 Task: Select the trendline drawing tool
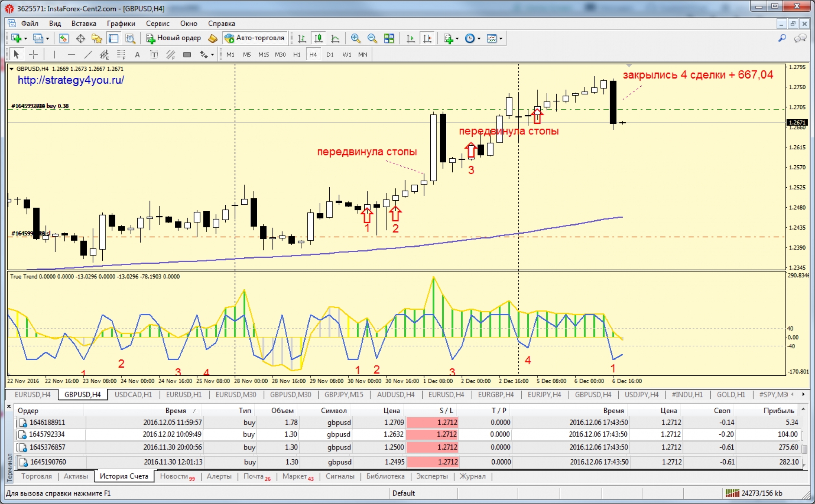(88, 55)
